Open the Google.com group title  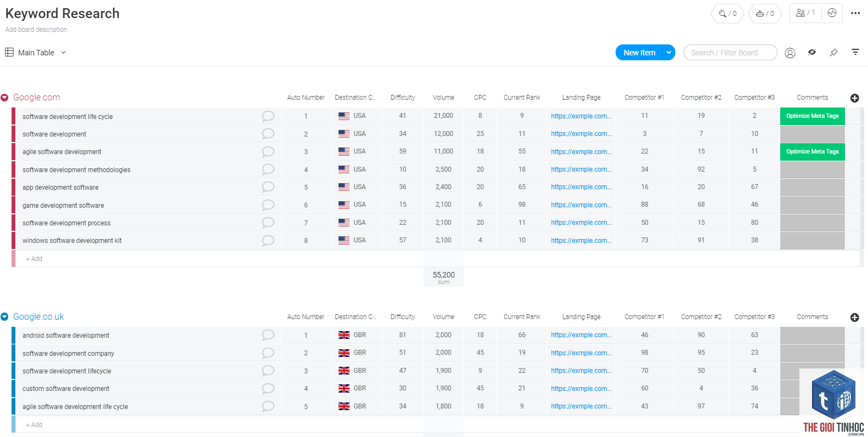click(37, 98)
